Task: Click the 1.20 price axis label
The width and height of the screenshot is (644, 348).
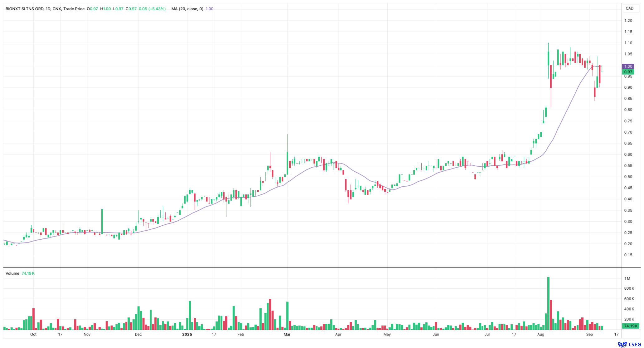Action: tap(628, 21)
